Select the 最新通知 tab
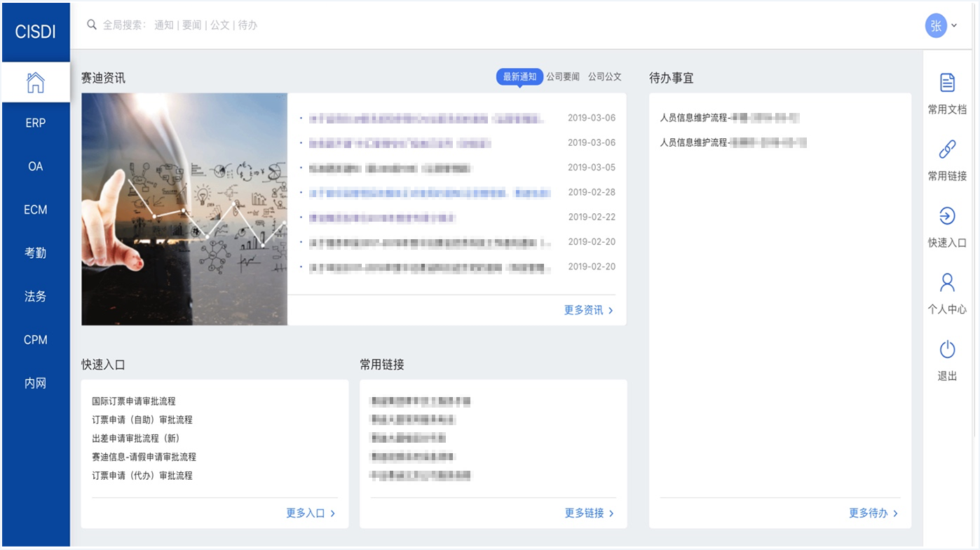The image size is (980, 550). [519, 76]
